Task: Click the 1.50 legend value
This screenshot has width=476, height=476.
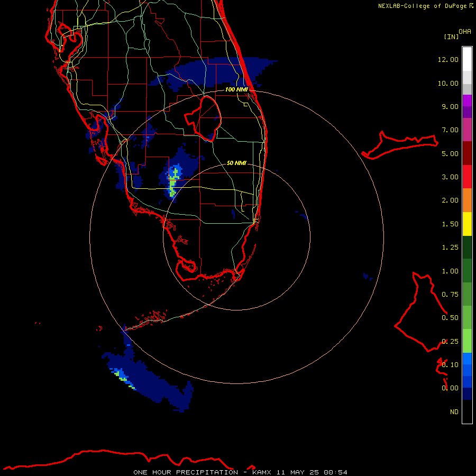Action: point(450,224)
